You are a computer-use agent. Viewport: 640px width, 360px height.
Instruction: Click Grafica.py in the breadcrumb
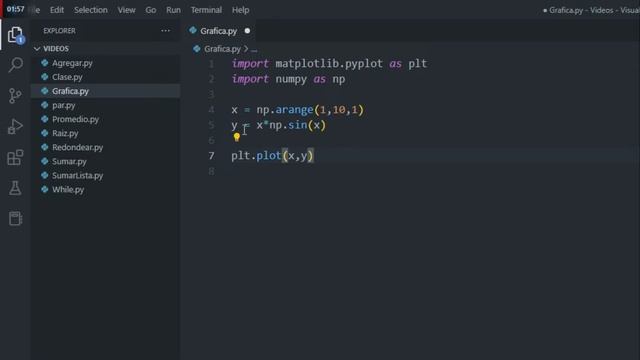tap(222, 49)
